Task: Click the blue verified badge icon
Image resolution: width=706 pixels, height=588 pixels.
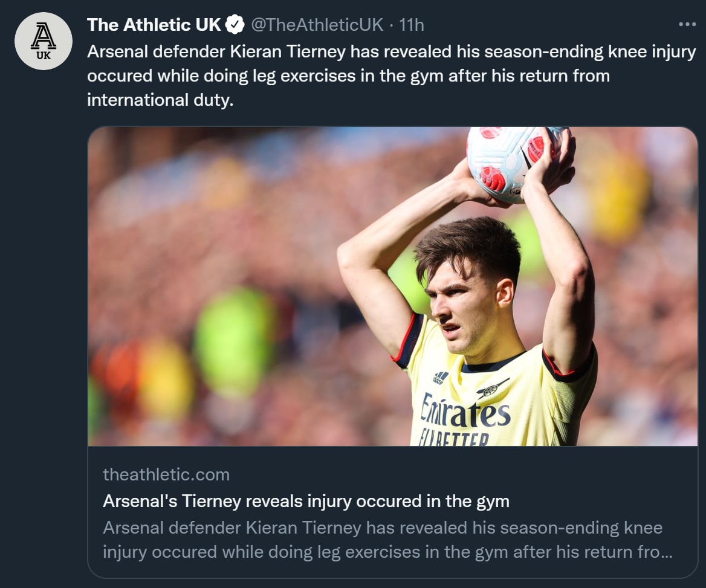Action: (x=235, y=25)
